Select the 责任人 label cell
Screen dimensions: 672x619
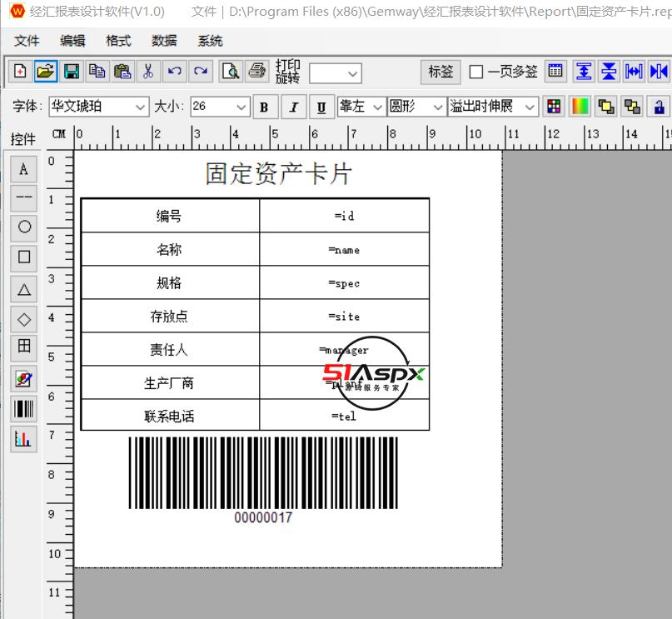pos(170,349)
